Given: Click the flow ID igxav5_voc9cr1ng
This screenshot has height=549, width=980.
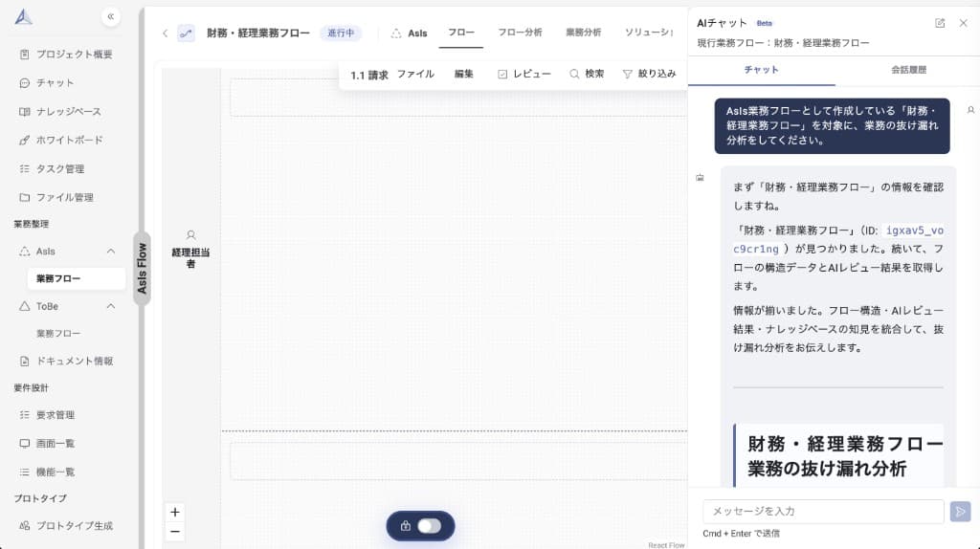Looking at the screenshot, I should click(838, 239).
